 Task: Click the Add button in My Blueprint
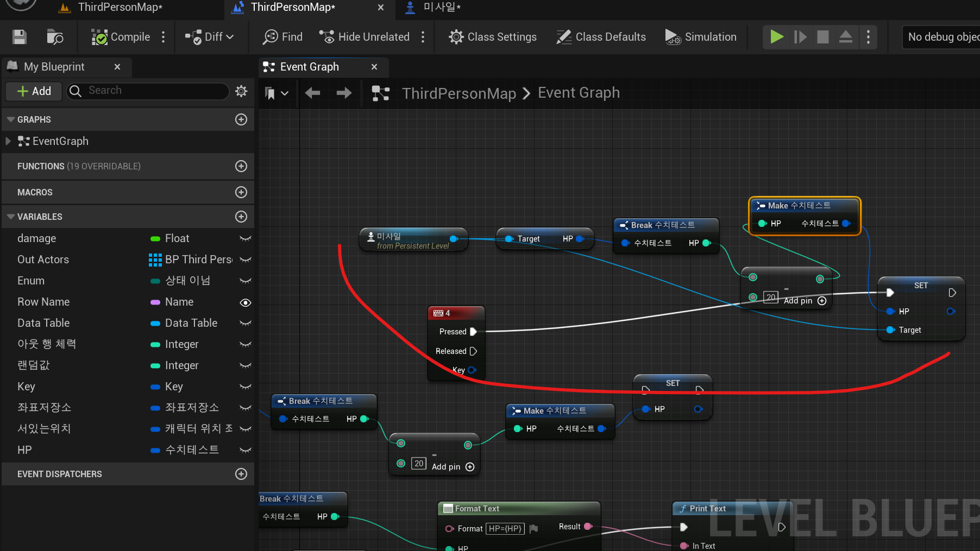[34, 91]
